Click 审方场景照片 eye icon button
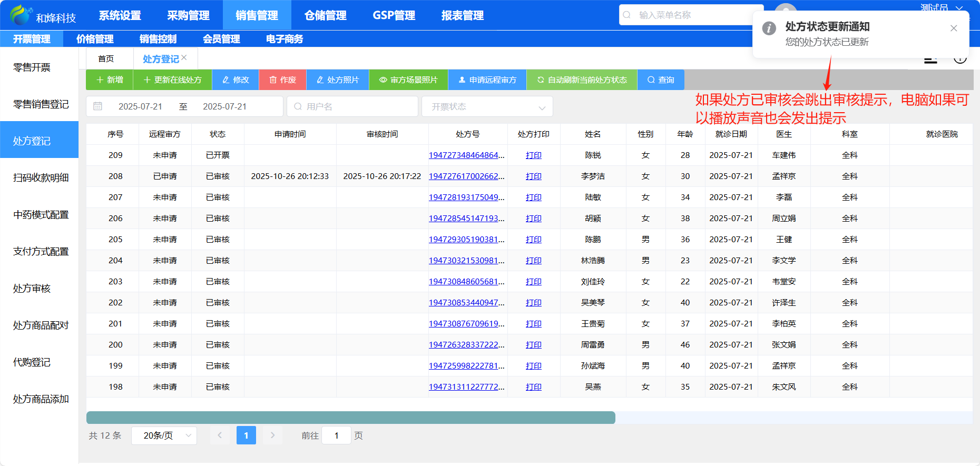 click(408, 80)
